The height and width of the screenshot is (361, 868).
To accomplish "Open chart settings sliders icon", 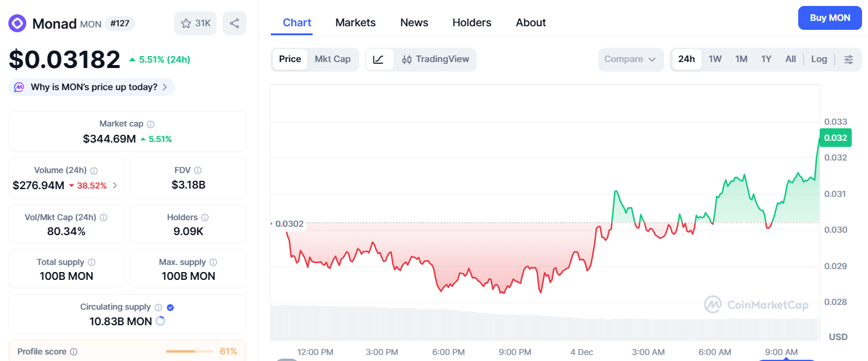I will 848,59.
